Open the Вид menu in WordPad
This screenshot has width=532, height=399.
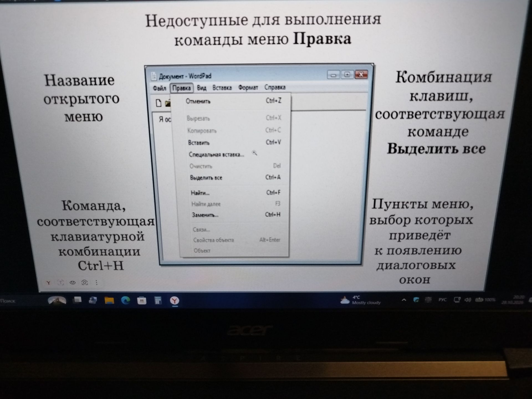pos(202,88)
